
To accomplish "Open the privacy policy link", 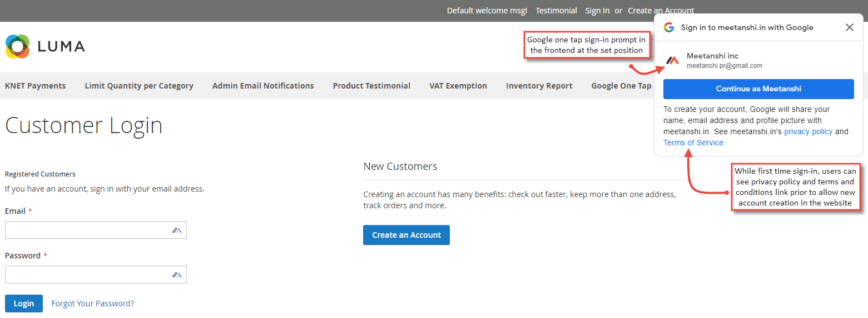I will click(808, 131).
